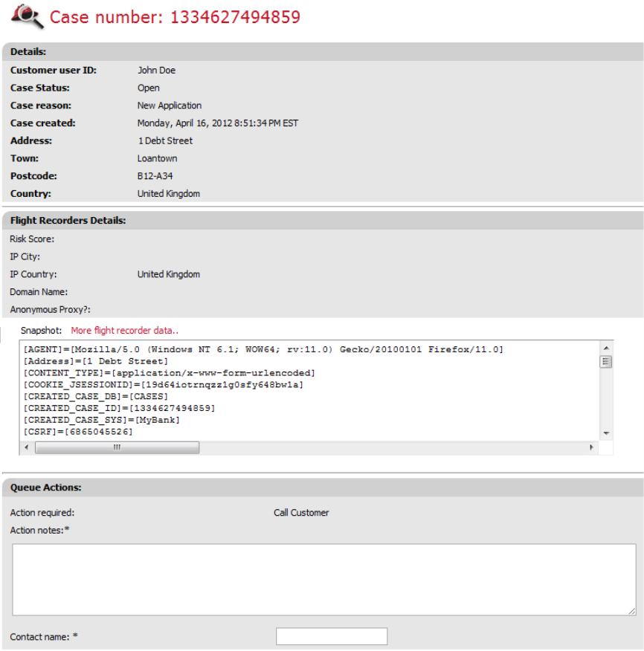Focus the Action notes text area
The width and height of the screenshot is (644, 651).
[x=323, y=579]
